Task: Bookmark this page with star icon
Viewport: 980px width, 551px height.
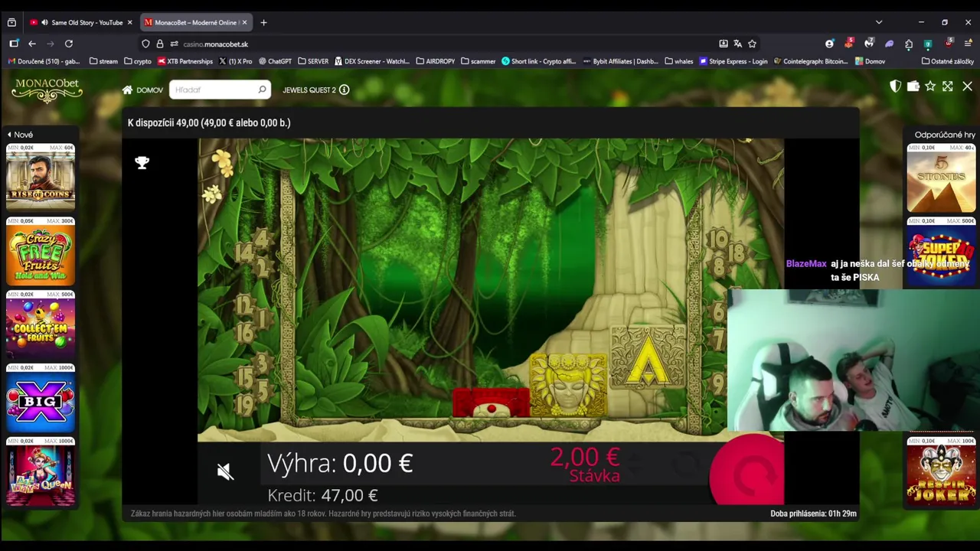Action: [x=752, y=44]
